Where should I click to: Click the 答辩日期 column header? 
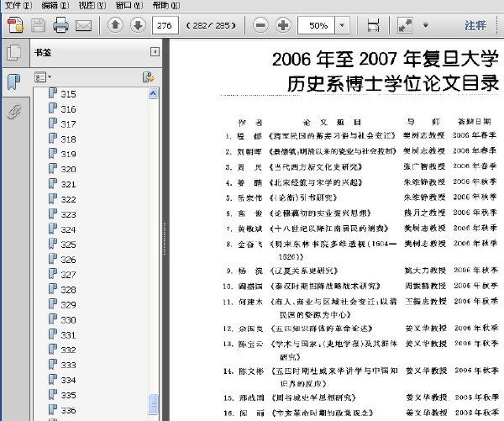click(x=474, y=122)
